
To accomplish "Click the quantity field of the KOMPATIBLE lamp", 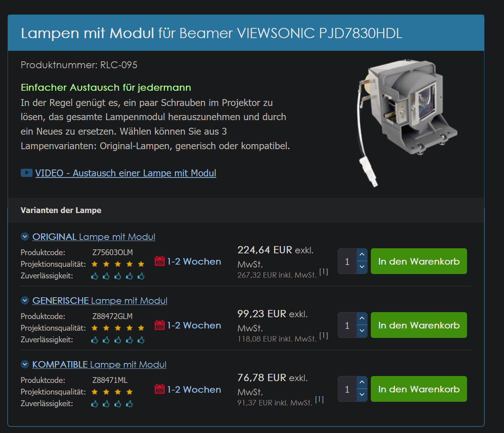I will coord(347,389).
